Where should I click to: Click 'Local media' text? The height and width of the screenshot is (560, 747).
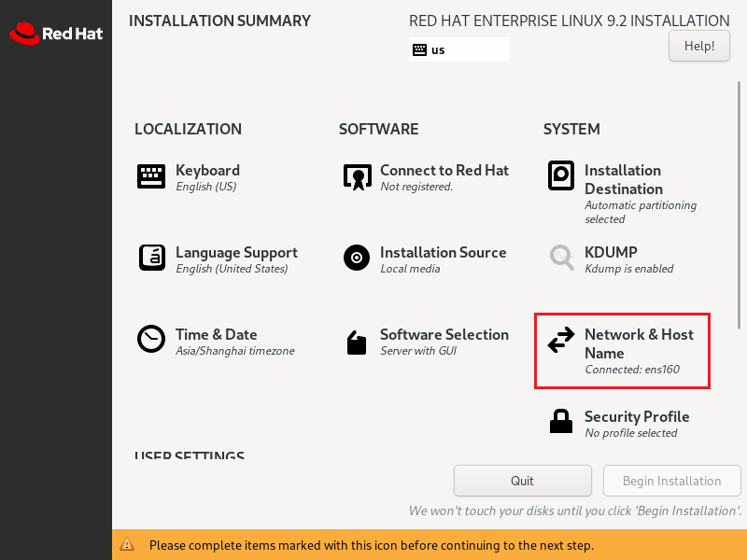(x=410, y=269)
